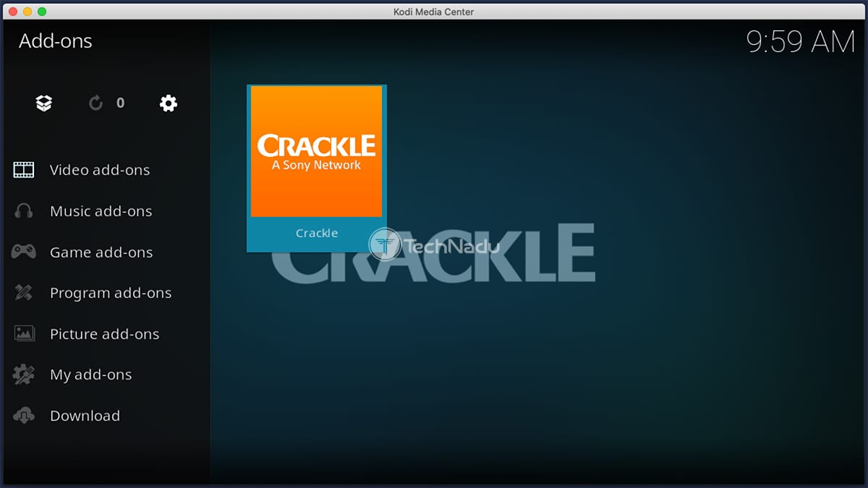Click the Add-ons section title
Screen dimensions: 868x488
click(56, 41)
